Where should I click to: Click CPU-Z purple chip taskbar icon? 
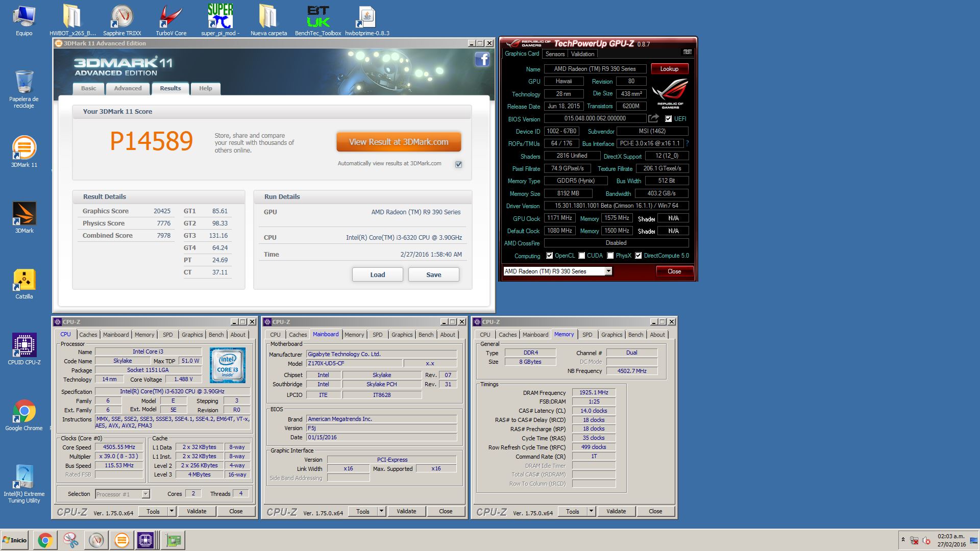[145, 540]
